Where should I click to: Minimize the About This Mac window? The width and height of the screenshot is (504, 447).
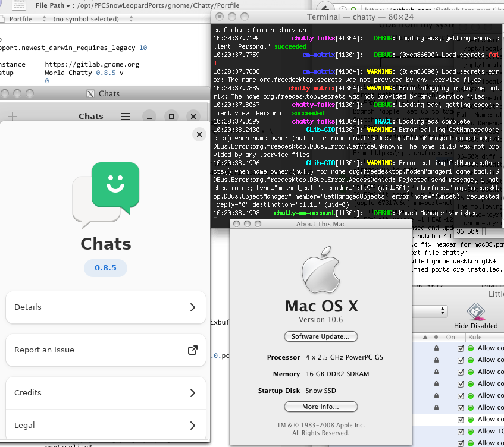pyautogui.click(x=247, y=224)
